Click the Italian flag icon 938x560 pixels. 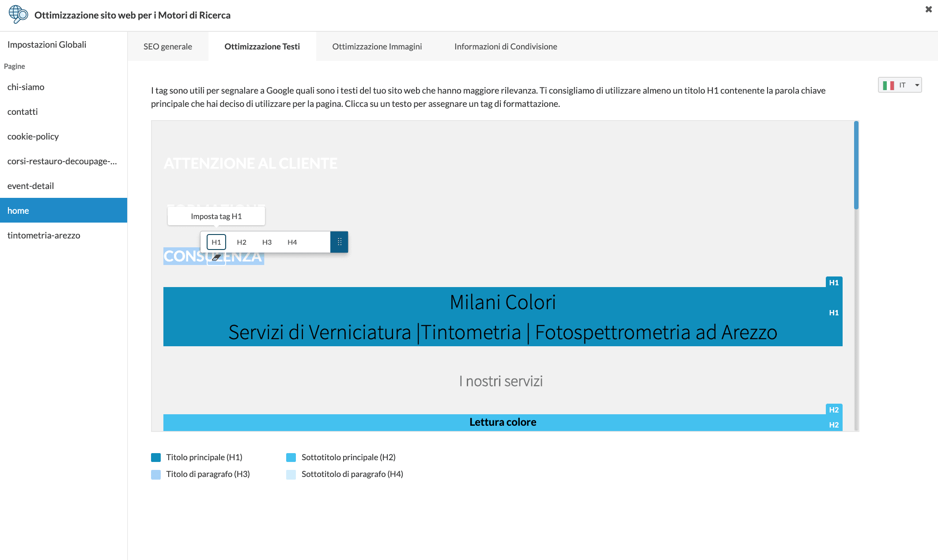(x=888, y=85)
